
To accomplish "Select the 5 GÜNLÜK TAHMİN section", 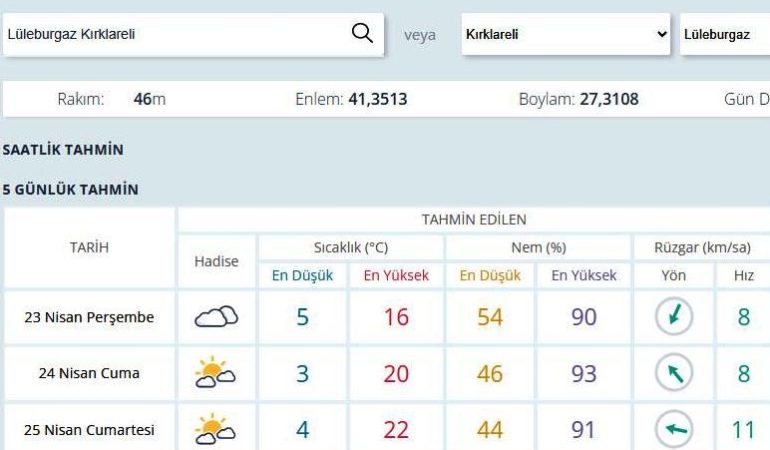I will pyautogui.click(x=70, y=189).
